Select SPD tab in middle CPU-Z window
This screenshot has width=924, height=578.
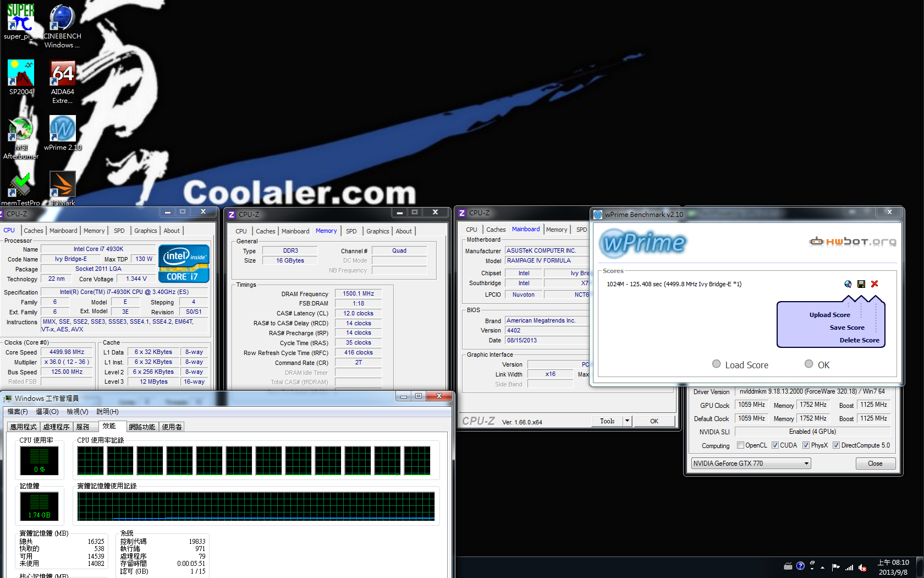pyautogui.click(x=351, y=231)
